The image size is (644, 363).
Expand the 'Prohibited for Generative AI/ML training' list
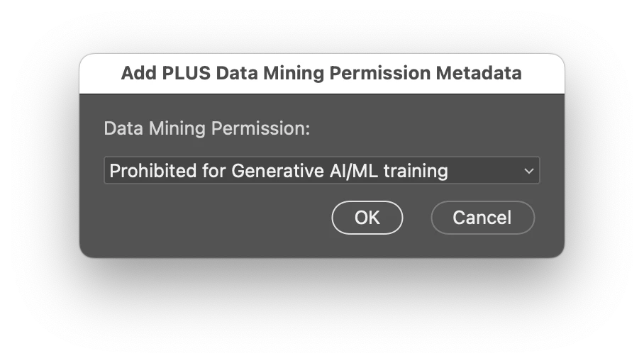pos(321,170)
